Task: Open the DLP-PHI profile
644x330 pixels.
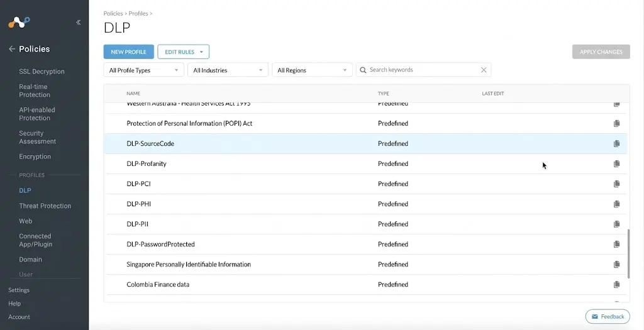Action: point(138,204)
